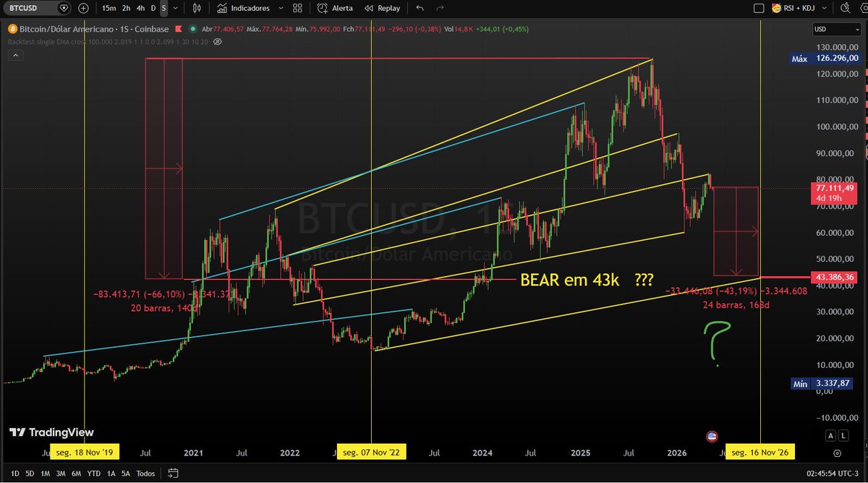Screen dimensions: 868x483
Task: Open the go-to-date calendar icon
Action: pyautogui.click(x=174, y=474)
